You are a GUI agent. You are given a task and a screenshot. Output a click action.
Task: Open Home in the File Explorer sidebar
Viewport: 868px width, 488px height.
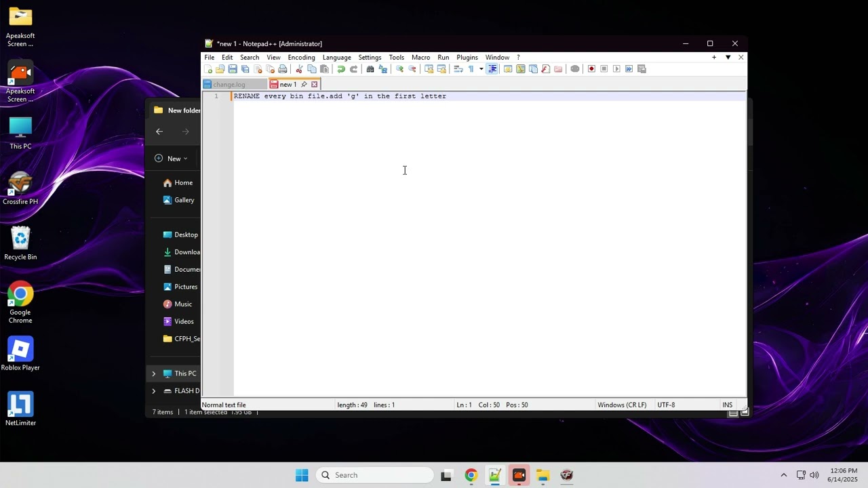tap(178, 183)
